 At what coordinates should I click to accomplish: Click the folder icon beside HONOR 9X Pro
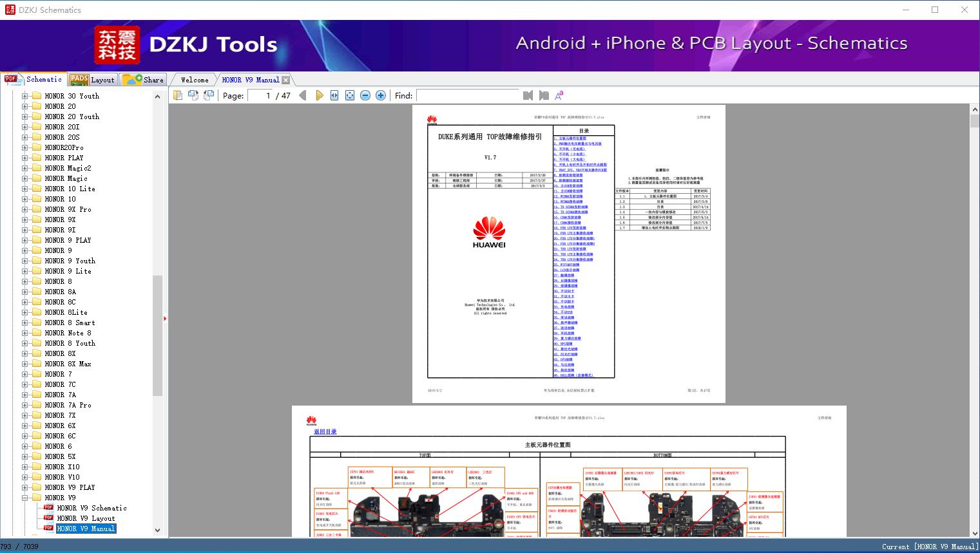tap(37, 209)
